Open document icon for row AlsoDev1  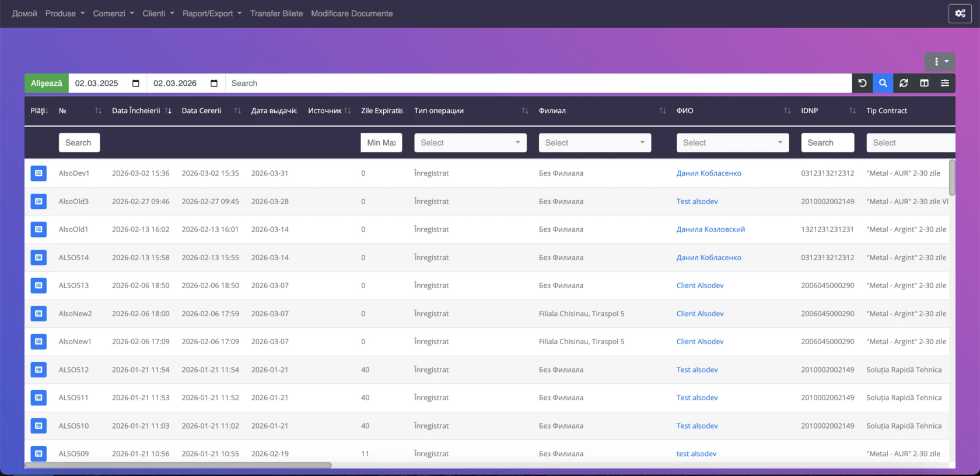38,173
